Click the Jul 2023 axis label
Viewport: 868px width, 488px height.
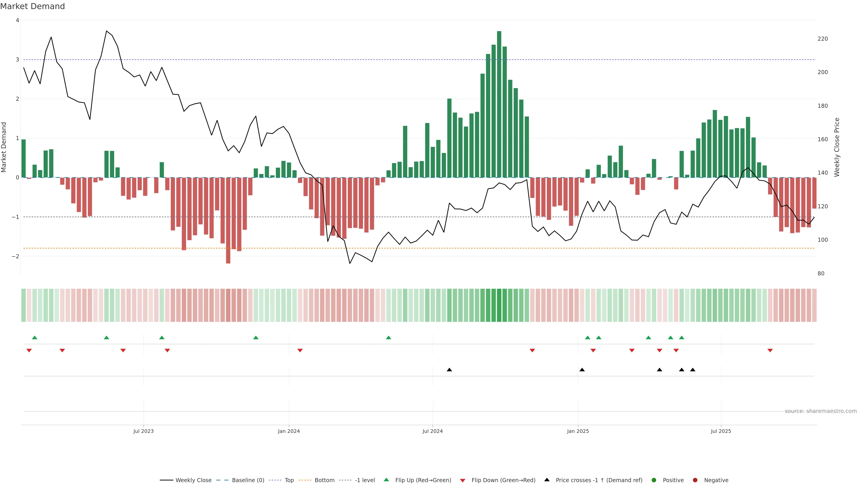pyautogui.click(x=143, y=431)
